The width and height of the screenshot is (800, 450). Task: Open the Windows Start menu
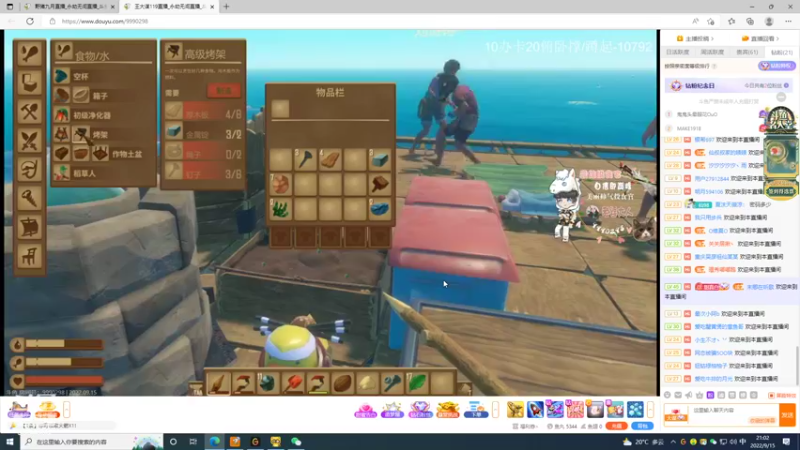click(10, 442)
